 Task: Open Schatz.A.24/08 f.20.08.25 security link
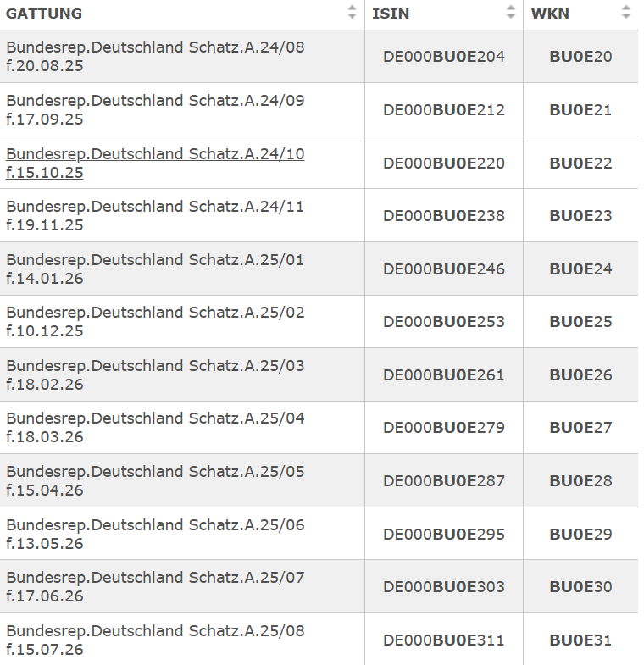coord(155,57)
